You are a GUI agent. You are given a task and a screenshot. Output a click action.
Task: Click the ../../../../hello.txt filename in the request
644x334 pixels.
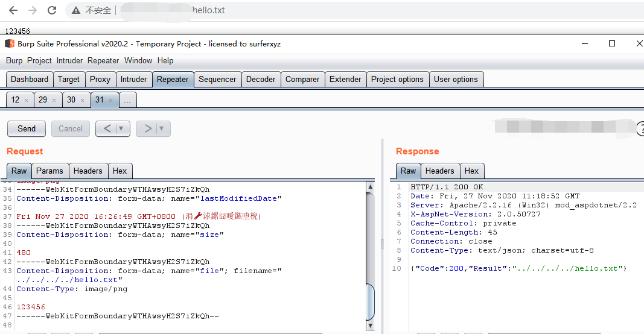tap(68, 280)
